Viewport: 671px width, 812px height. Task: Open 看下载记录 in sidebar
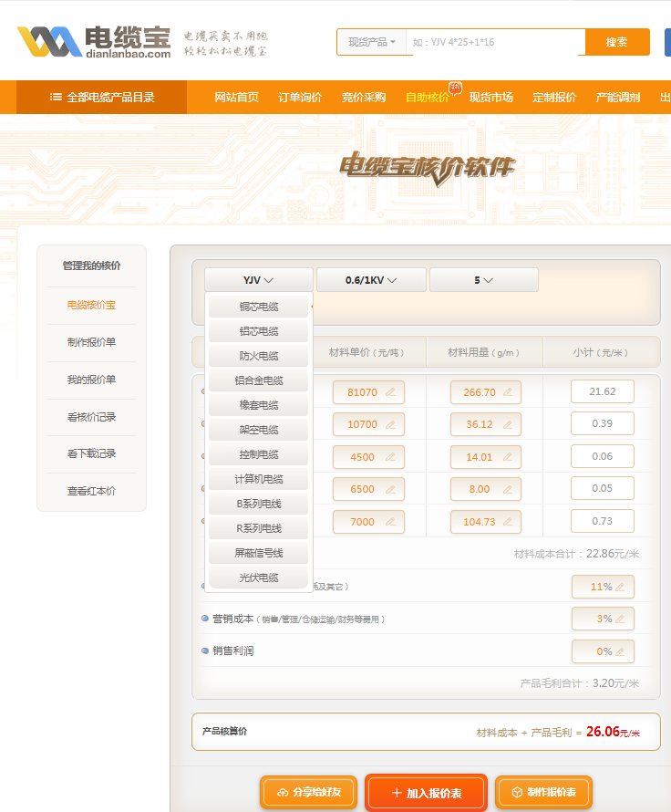point(91,453)
